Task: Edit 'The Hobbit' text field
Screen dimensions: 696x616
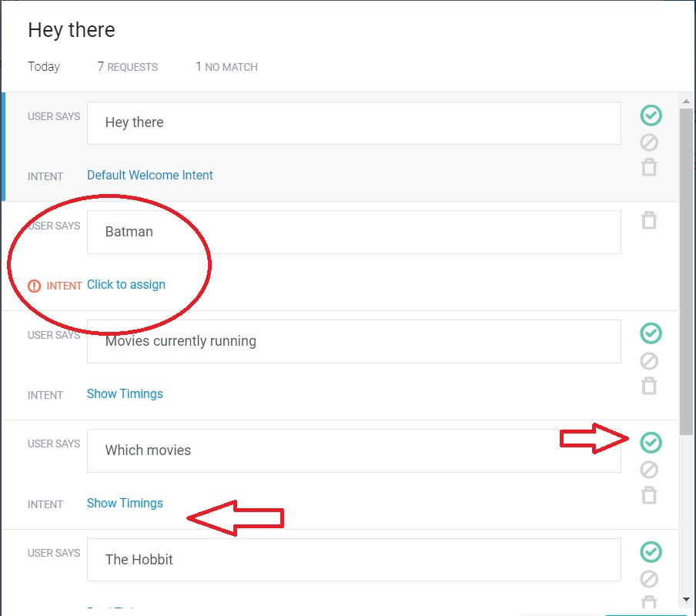Action: (x=353, y=560)
